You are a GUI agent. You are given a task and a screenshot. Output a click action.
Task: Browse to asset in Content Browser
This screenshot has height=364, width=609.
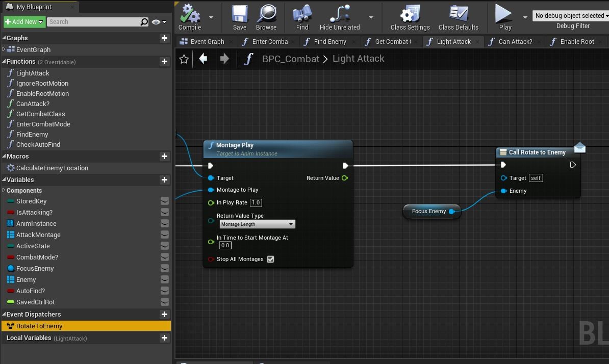point(266,17)
